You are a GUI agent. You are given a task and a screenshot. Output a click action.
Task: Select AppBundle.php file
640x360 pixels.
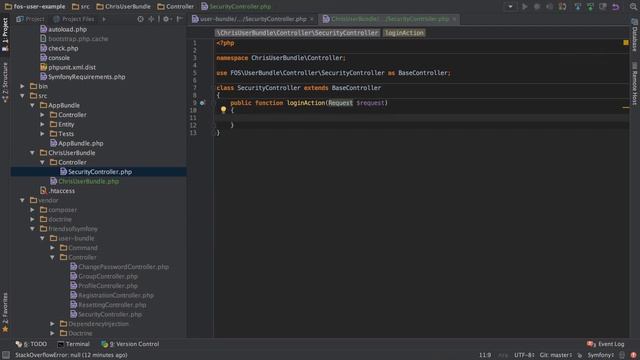click(76, 143)
